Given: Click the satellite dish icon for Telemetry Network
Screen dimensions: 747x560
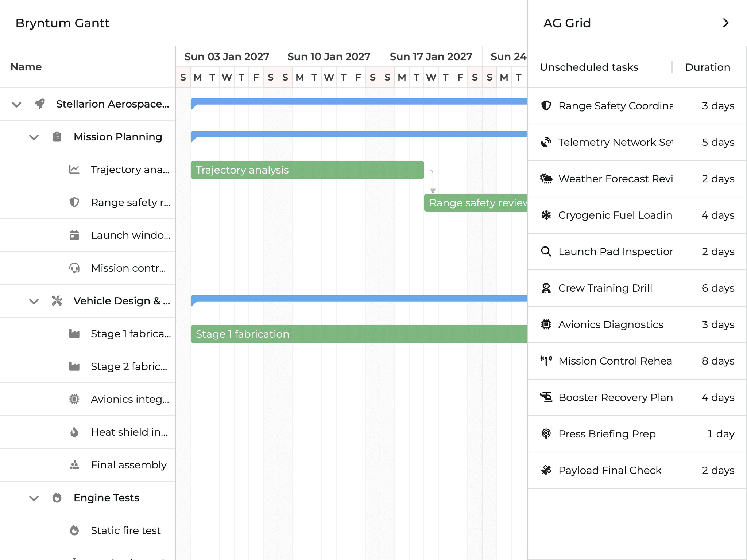Looking at the screenshot, I should pyautogui.click(x=546, y=142).
